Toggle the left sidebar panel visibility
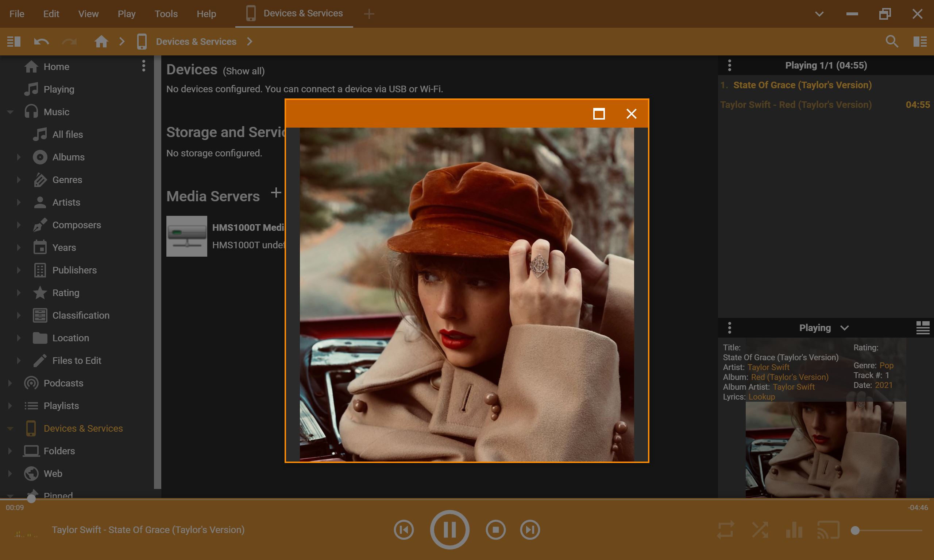 pos(13,42)
